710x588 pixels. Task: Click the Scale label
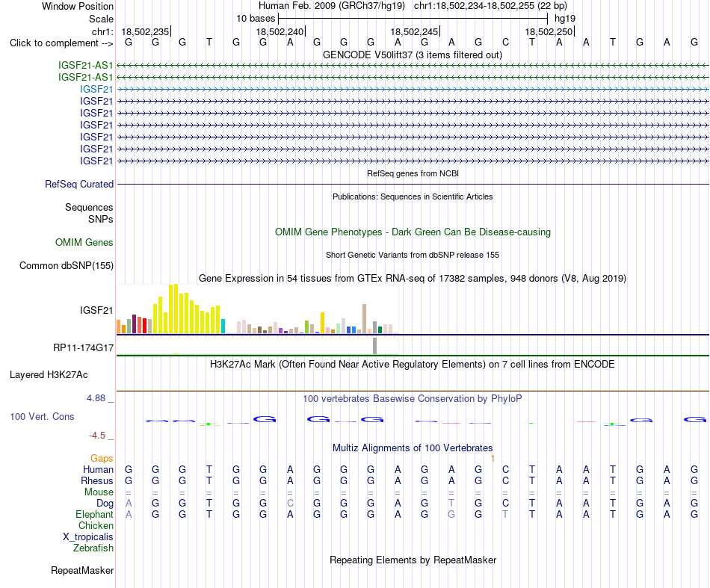pyautogui.click(x=101, y=19)
